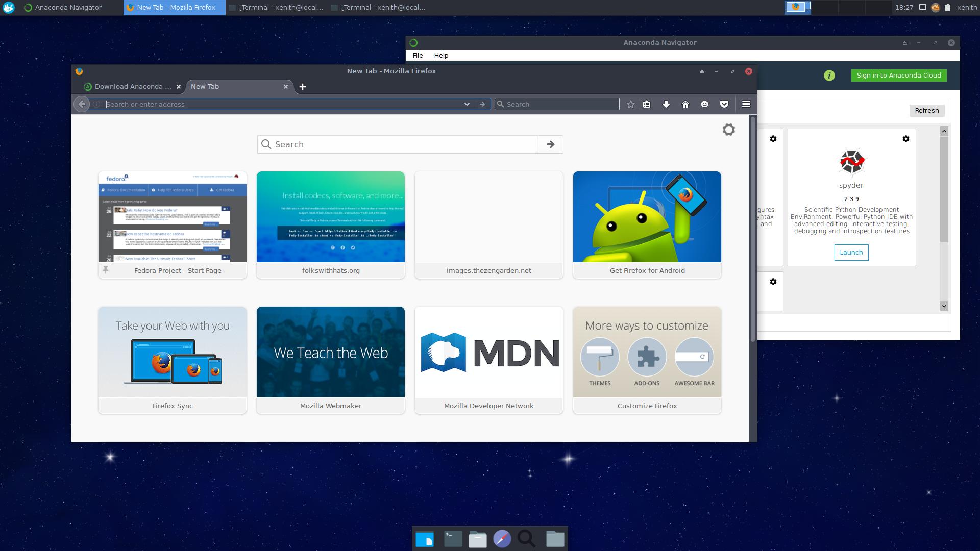This screenshot has width=980, height=551.
Task: Click the bookmark star icon in Firefox
Action: pyautogui.click(x=631, y=104)
